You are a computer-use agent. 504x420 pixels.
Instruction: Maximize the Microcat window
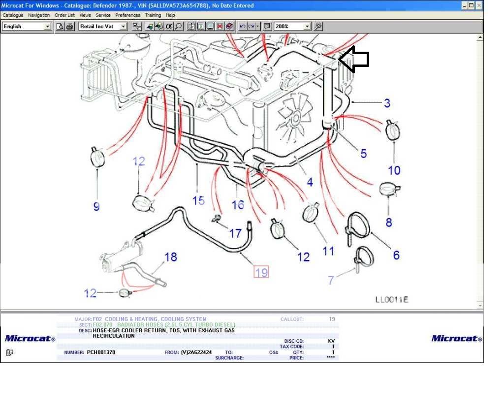point(471,5)
